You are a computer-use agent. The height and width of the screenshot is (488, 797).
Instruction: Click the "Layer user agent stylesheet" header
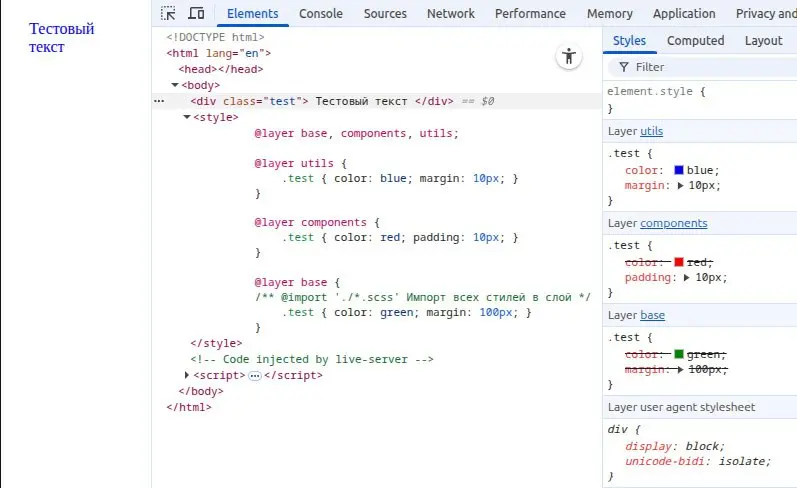pyautogui.click(x=700, y=407)
